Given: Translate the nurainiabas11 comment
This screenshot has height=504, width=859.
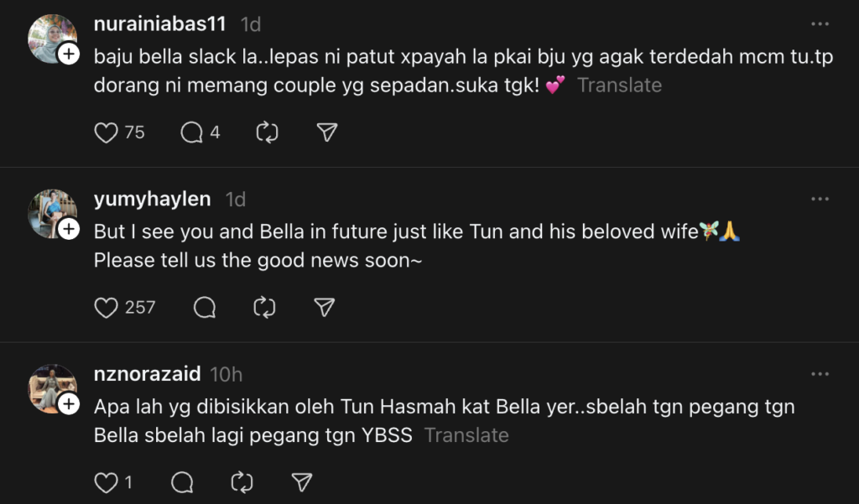Looking at the screenshot, I should point(619,85).
